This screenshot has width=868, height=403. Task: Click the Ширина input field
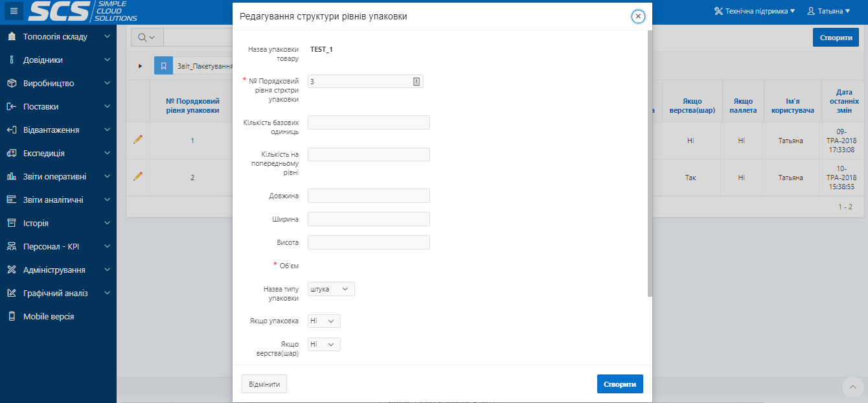(369, 219)
